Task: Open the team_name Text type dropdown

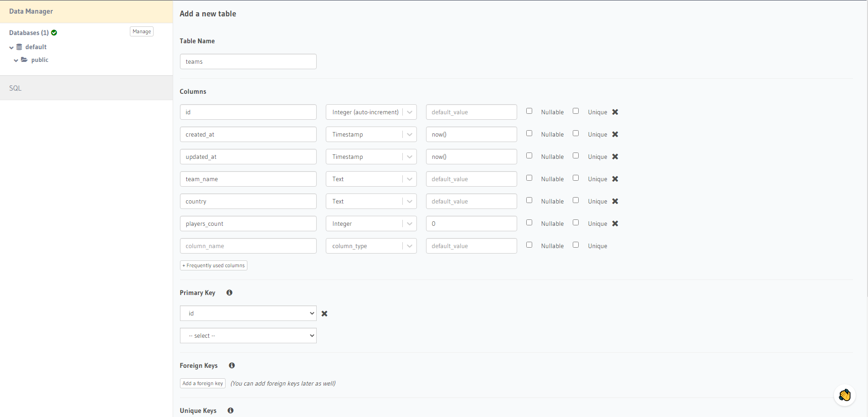Action: coord(371,179)
